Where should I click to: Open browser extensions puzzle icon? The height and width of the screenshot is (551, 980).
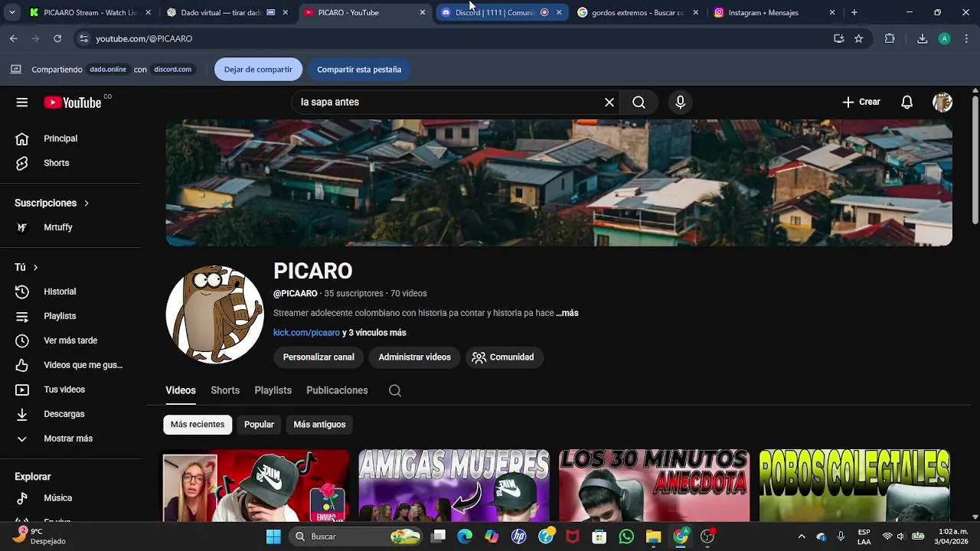(x=890, y=38)
